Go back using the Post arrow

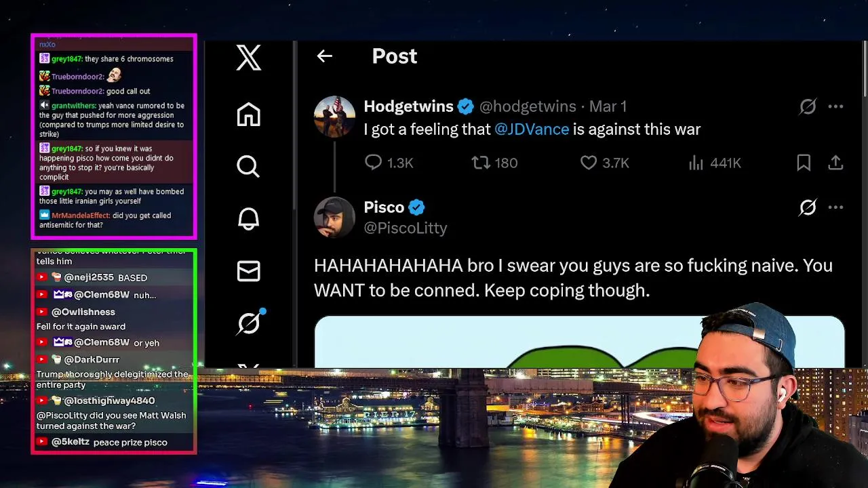[325, 56]
